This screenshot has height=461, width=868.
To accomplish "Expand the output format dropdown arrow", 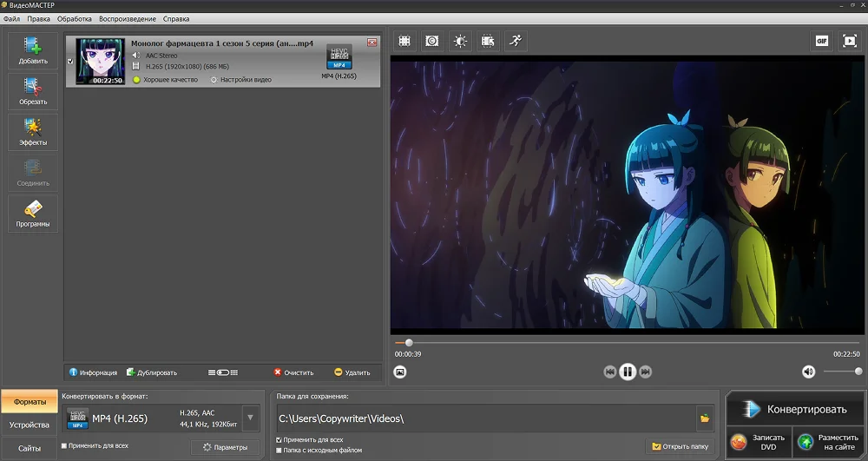I will pyautogui.click(x=250, y=418).
